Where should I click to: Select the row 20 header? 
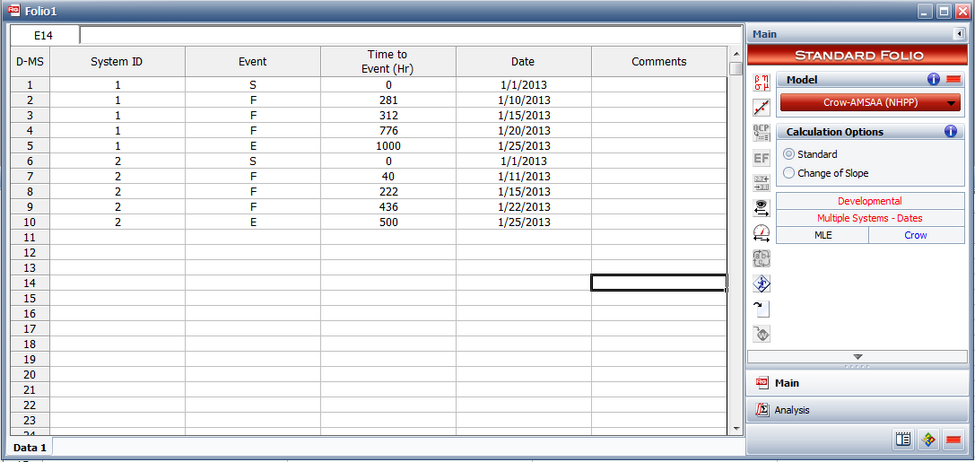click(x=30, y=375)
